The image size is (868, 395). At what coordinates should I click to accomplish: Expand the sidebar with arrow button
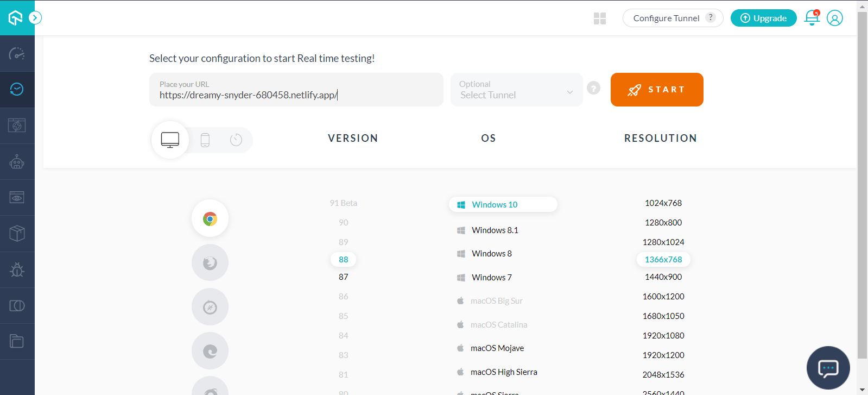coord(35,18)
